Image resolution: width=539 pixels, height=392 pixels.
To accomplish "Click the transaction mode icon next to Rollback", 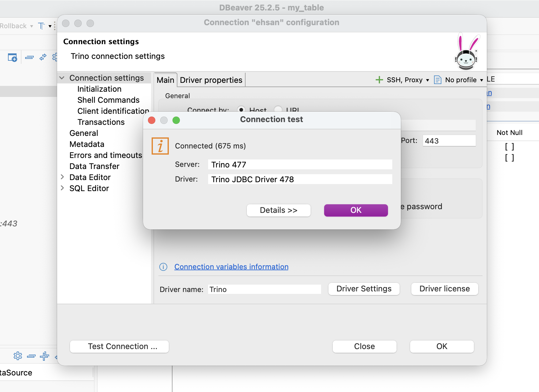I will click(x=41, y=26).
